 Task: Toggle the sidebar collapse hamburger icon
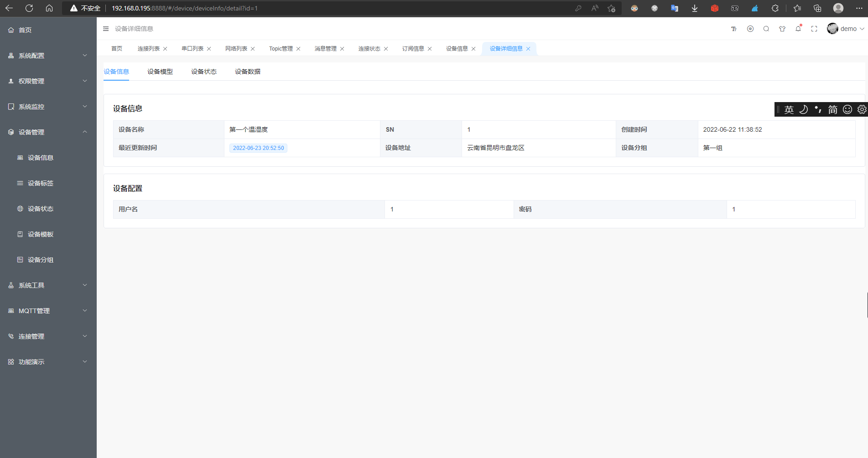point(106,29)
